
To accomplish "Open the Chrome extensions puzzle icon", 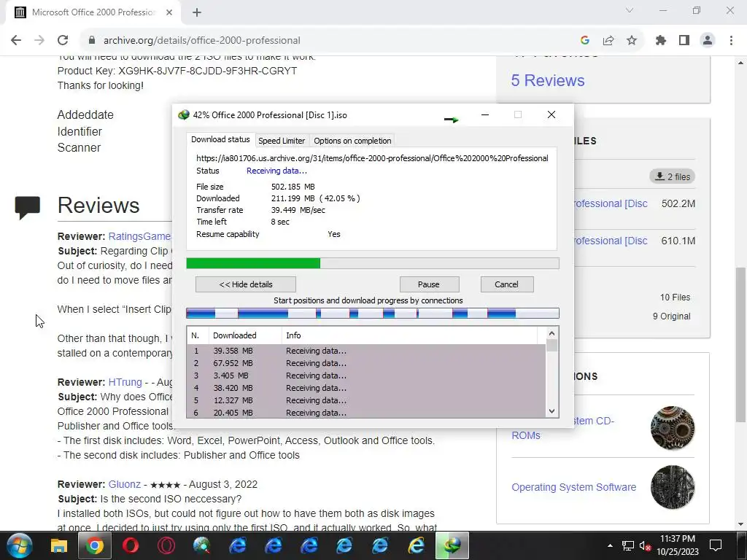I will click(661, 41).
